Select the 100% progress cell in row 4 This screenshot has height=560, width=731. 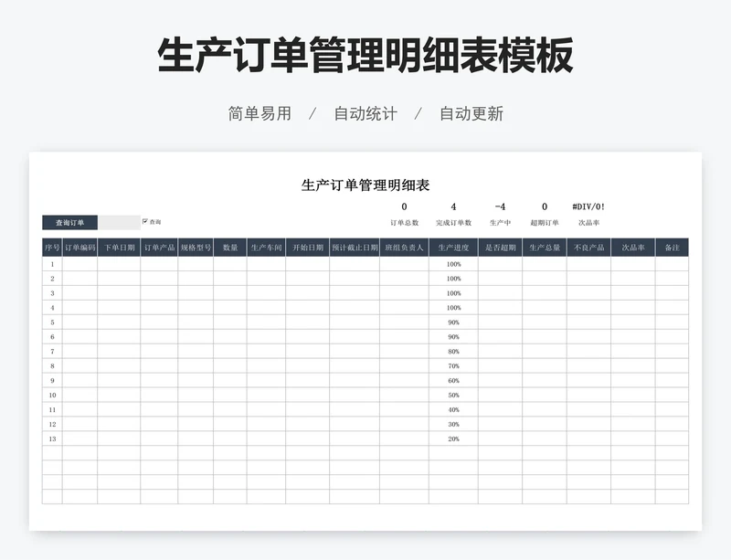[x=453, y=308]
